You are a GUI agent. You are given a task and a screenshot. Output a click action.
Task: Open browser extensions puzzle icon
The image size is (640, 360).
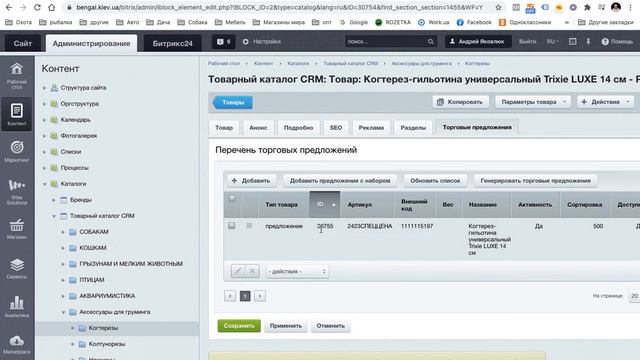(x=587, y=7)
